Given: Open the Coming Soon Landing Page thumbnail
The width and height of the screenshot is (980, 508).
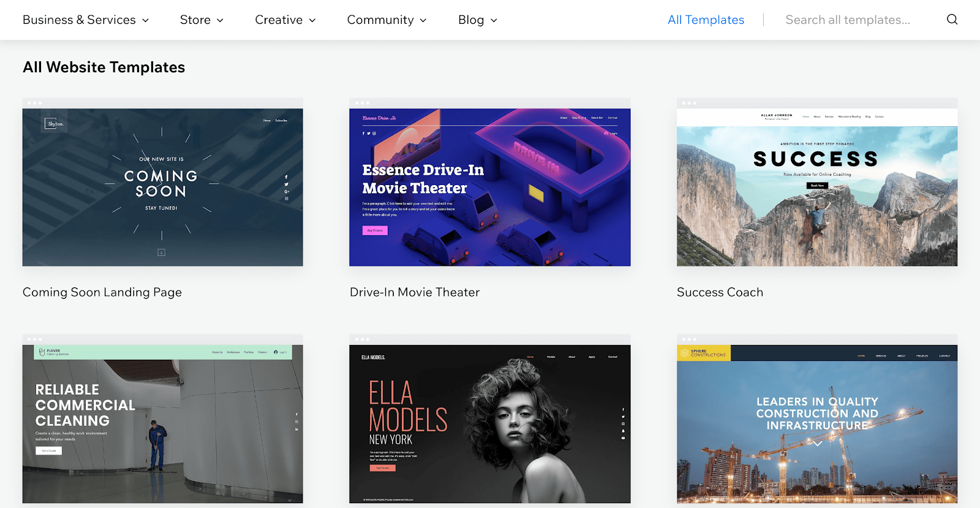Looking at the screenshot, I should [162, 182].
